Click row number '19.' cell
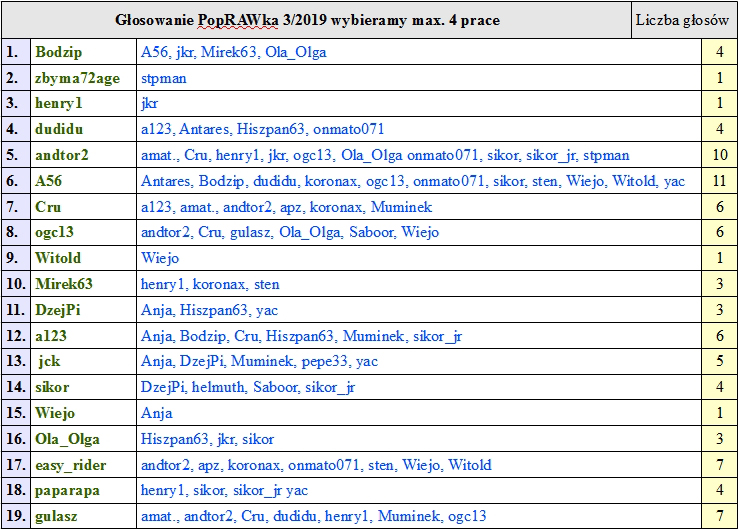This screenshot has width=739, height=530. [16, 516]
